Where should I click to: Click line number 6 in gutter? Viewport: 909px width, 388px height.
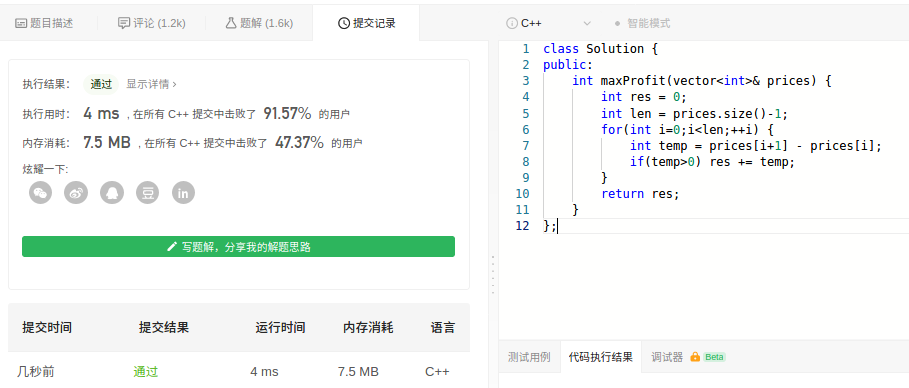[x=526, y=129]
